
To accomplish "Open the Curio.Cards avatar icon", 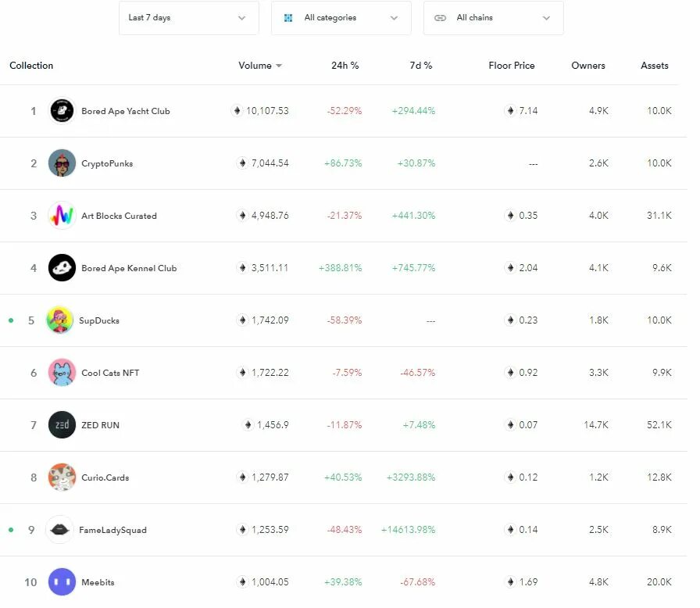I will point(62,477).
